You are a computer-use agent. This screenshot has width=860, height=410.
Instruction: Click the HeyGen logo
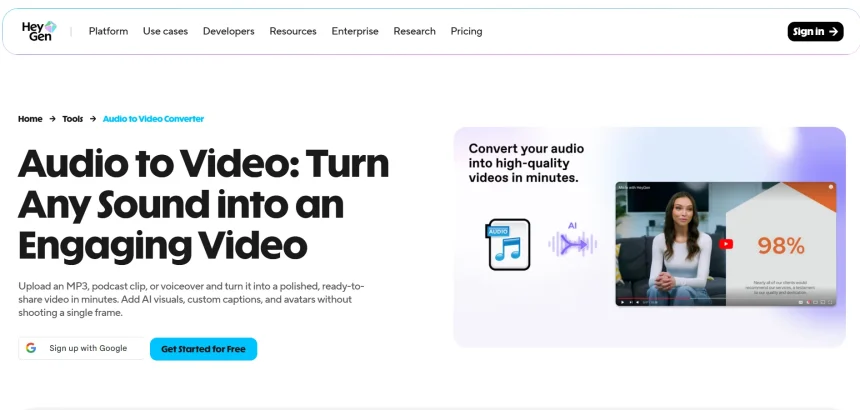point(39,31)
